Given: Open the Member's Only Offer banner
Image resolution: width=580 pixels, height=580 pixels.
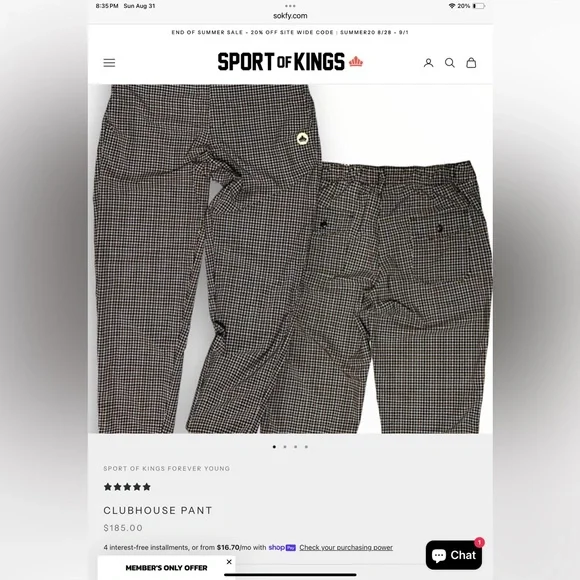Looking at the screenshot, I should [166, 568].
